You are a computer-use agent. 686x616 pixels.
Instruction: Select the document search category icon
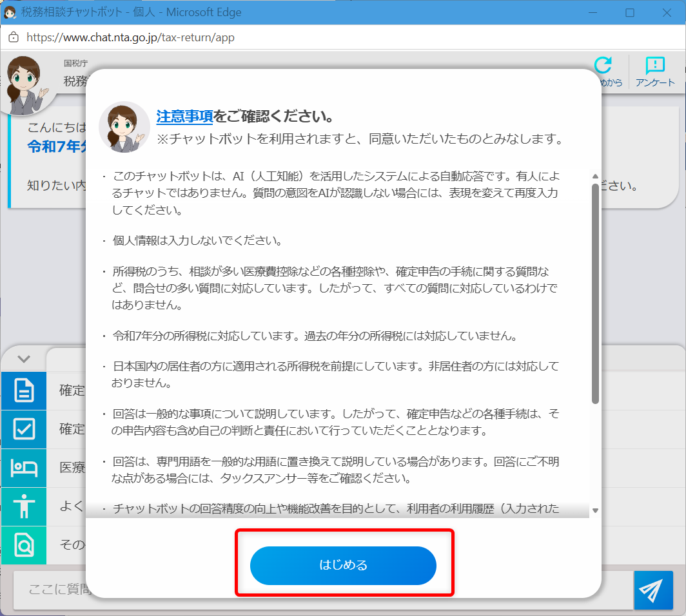[24, 545]
